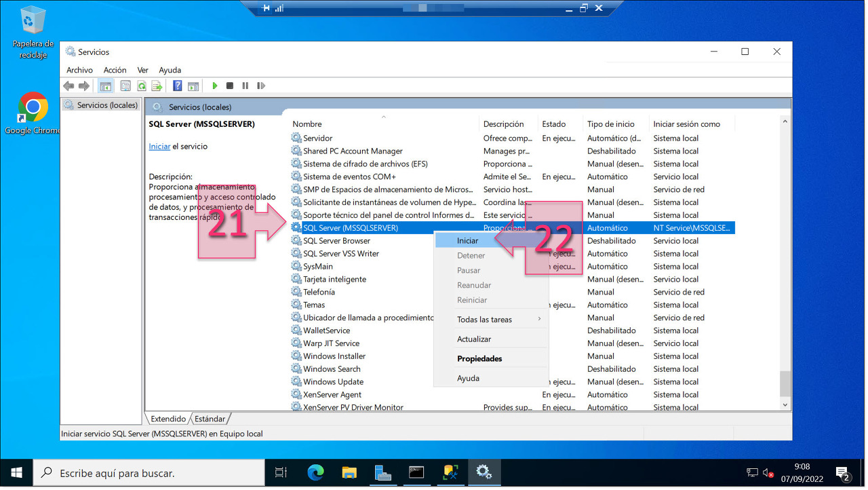Click the Forward arrow in Services toolbar
Screen dimensions: 868x490
click(x=84, y=86)
